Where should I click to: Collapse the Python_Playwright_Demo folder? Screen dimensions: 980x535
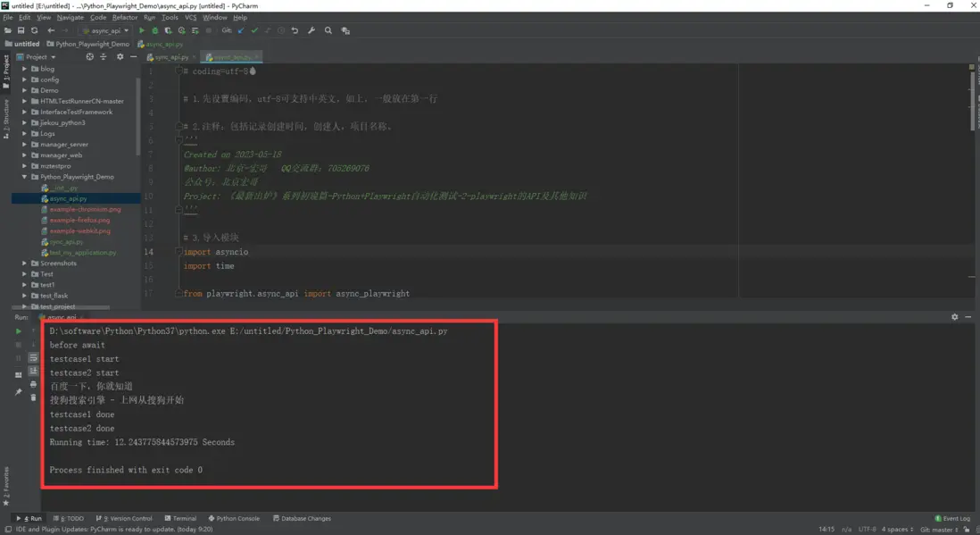(x=25, y=177)
